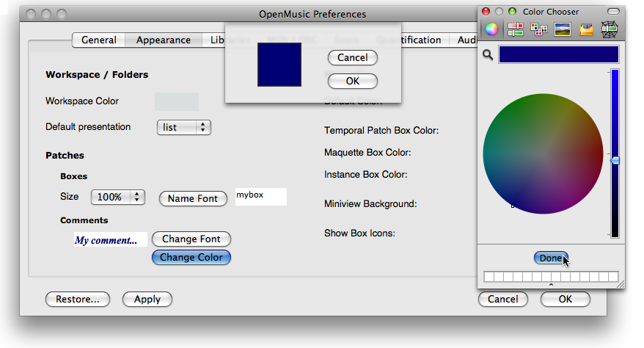Open the box Size 100% dropdown
This screenshot has width=644, height=348.
(118, 197)
